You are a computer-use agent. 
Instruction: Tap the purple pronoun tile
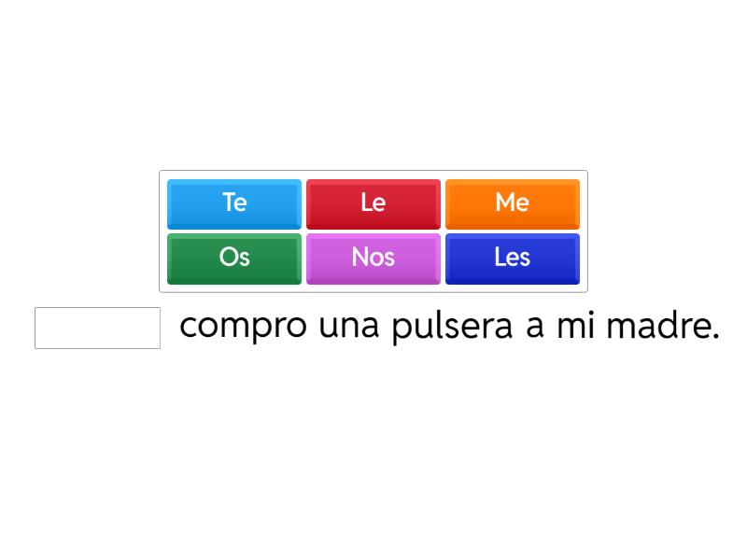pos(373,258)
